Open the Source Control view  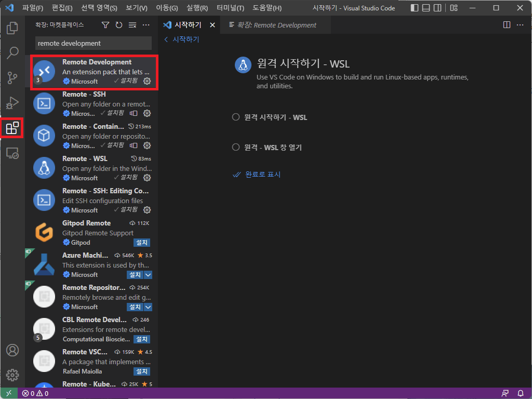tap(12, 77)
